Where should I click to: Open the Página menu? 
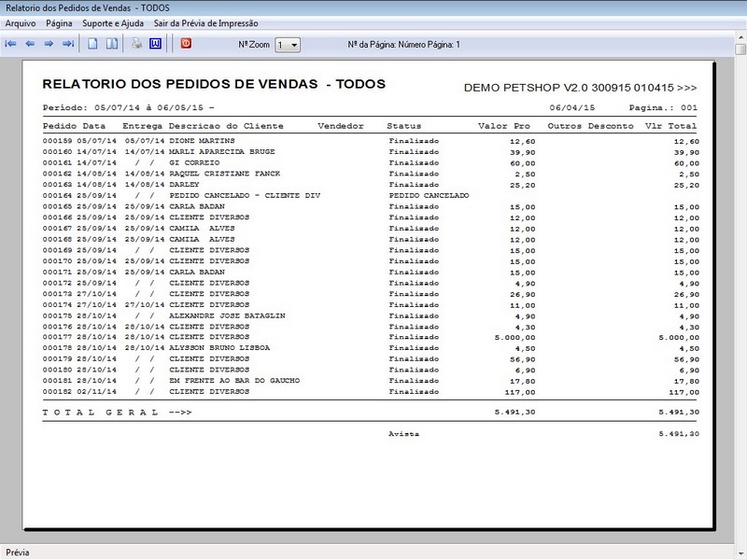pos(59,23)
